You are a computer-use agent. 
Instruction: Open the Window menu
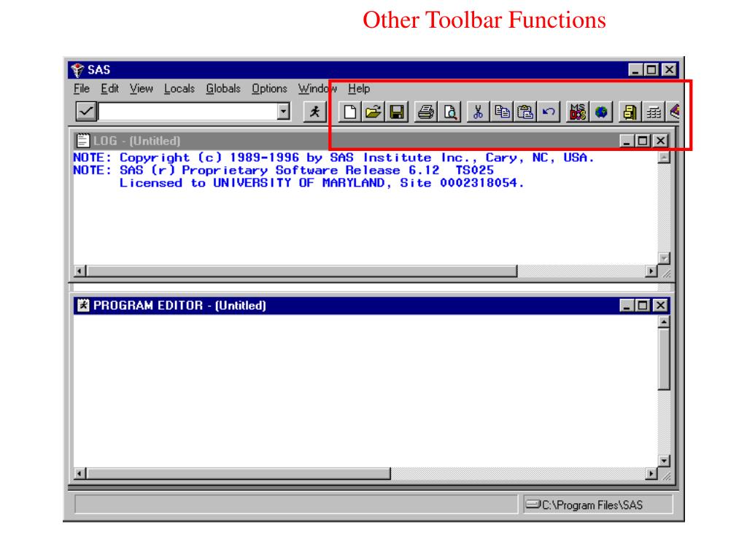coord(317,88)
